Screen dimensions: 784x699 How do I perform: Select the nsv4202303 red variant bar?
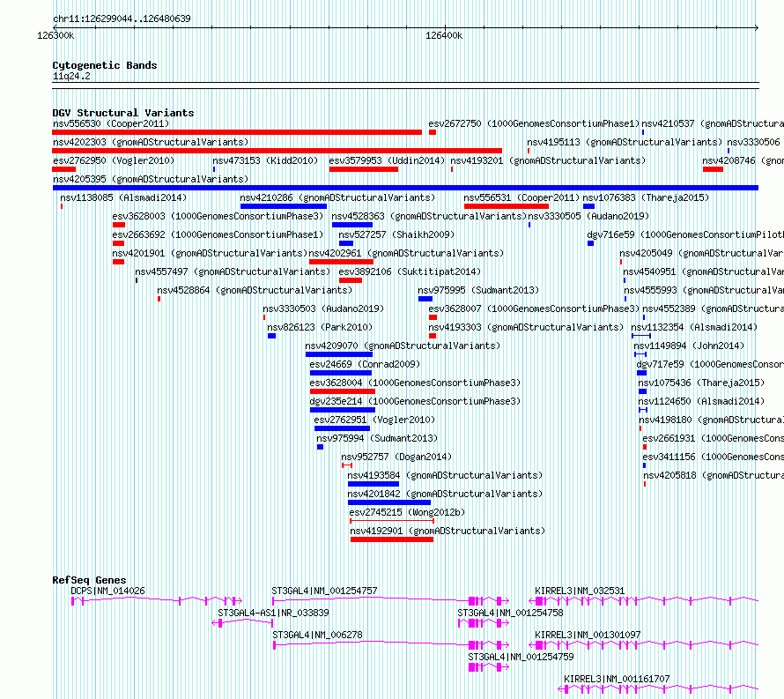click(x=277, y=151)
